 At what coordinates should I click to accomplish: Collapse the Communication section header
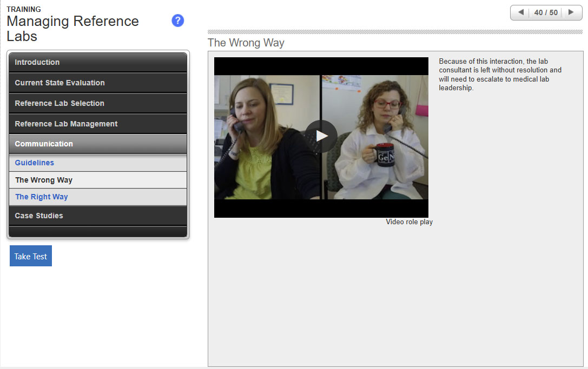[98, 144]
